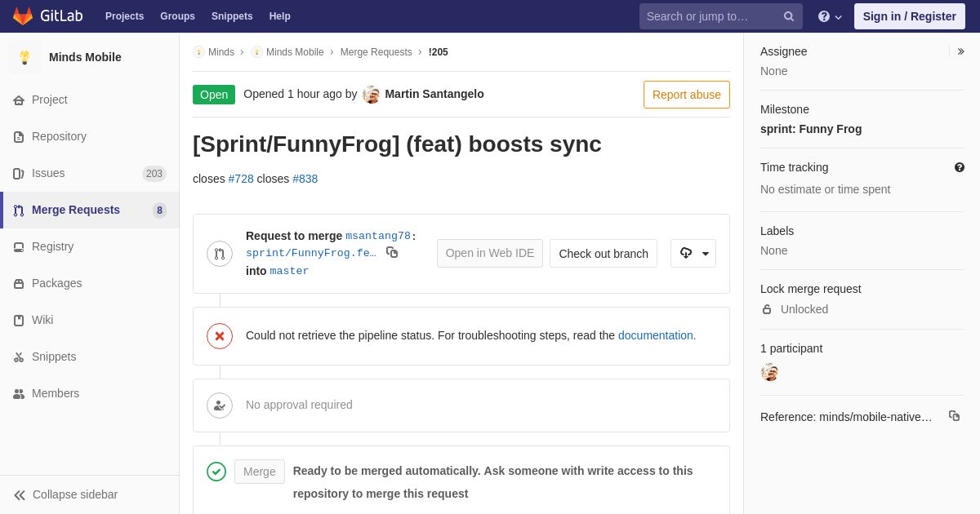Copy the merge request reference
980x514 pixels.
pos(954,416)
